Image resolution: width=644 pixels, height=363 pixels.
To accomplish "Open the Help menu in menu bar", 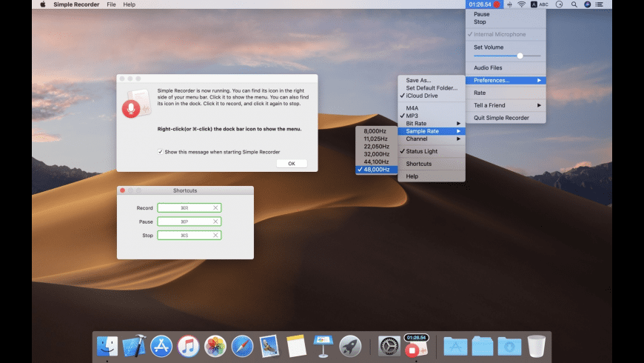I will tap(130, 4).
